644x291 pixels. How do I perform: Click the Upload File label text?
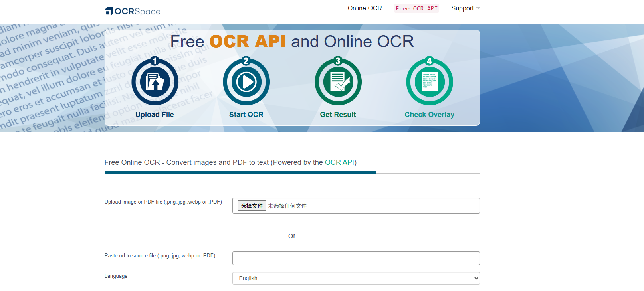155,115
